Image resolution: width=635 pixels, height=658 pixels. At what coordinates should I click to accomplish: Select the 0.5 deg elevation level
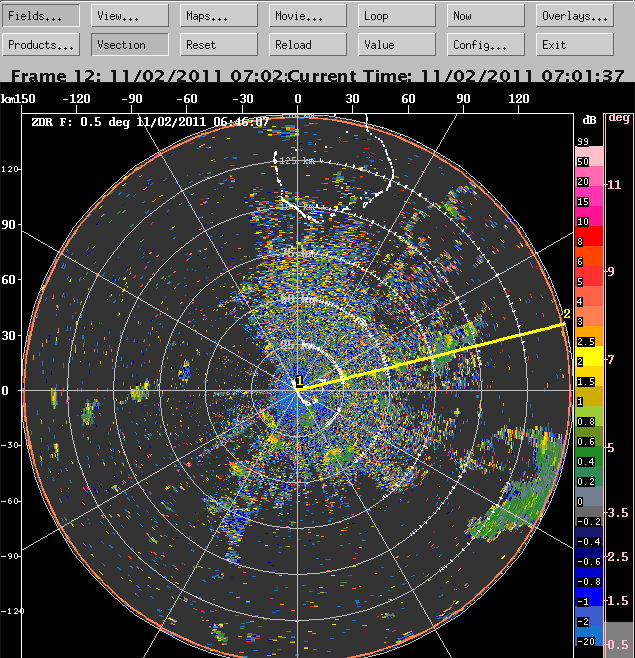618,644
